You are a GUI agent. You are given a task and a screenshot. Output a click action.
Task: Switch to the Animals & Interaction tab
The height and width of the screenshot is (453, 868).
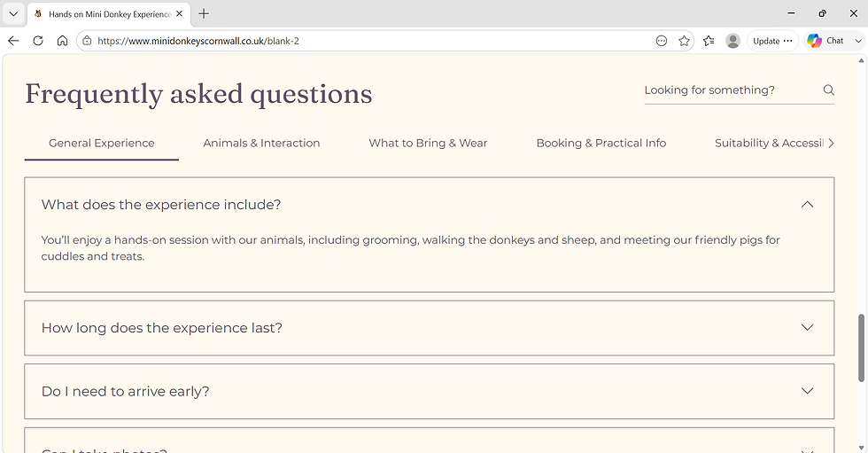[261, 143]
